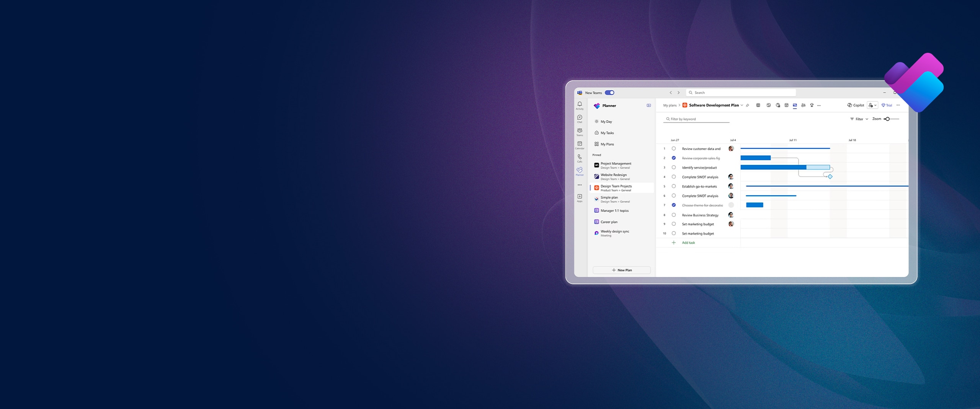The image size is (980, 409).
Task: Uncheck completed 'Review corporate sales fig' task
Action: [674, 158]
